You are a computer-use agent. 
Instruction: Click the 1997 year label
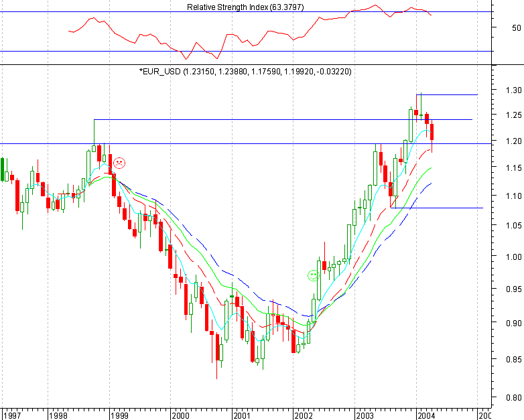point(12,416)
